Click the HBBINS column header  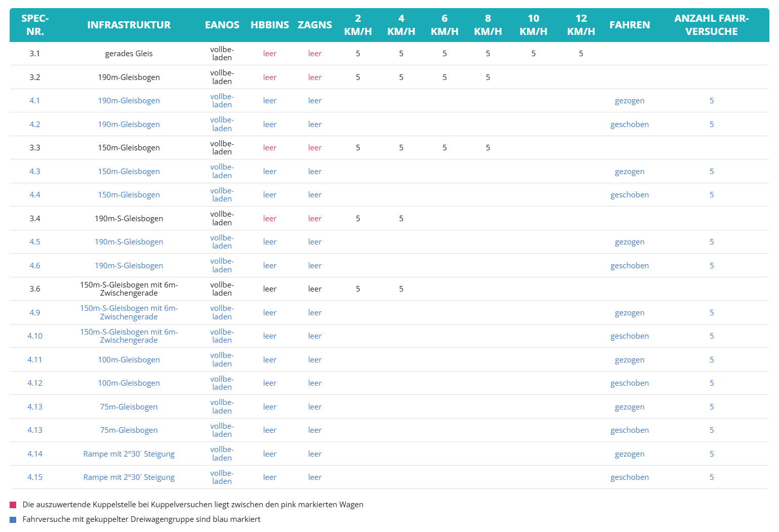(x=270, y=25)
